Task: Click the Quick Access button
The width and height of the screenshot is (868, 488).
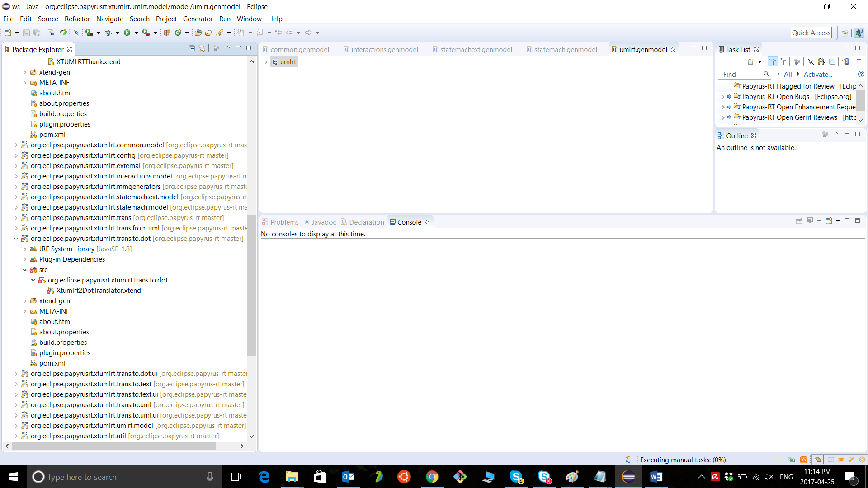Action: coord(811,33)
